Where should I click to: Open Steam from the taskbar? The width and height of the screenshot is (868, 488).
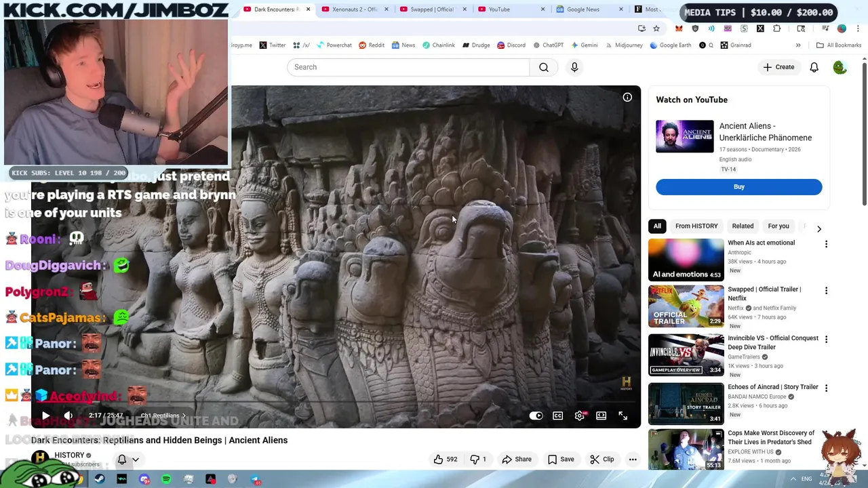click(100, 479)
